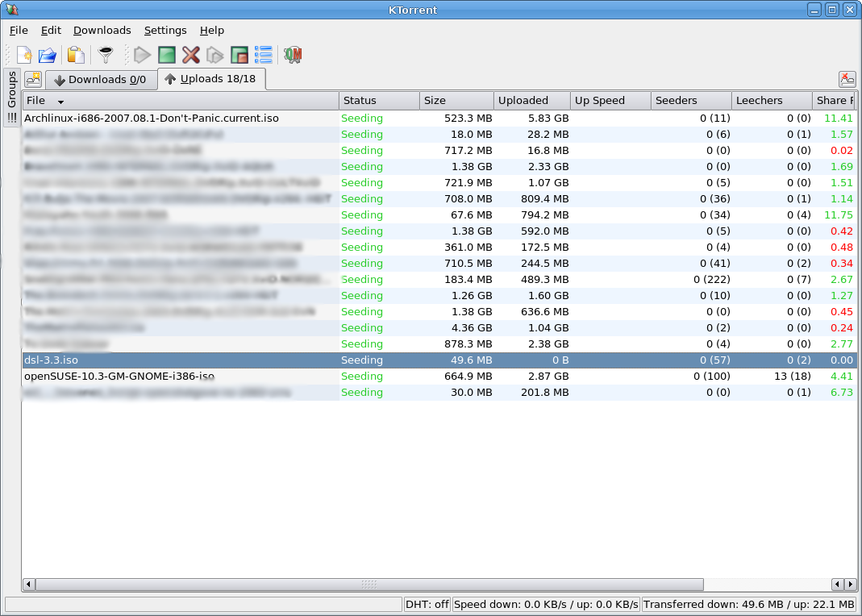Image resolution: width=862 pixels, height=616 pixels.
Task: Select the dsl-3.3.iso torrent row
Action: pyautogui.click(x=439, y=360)
